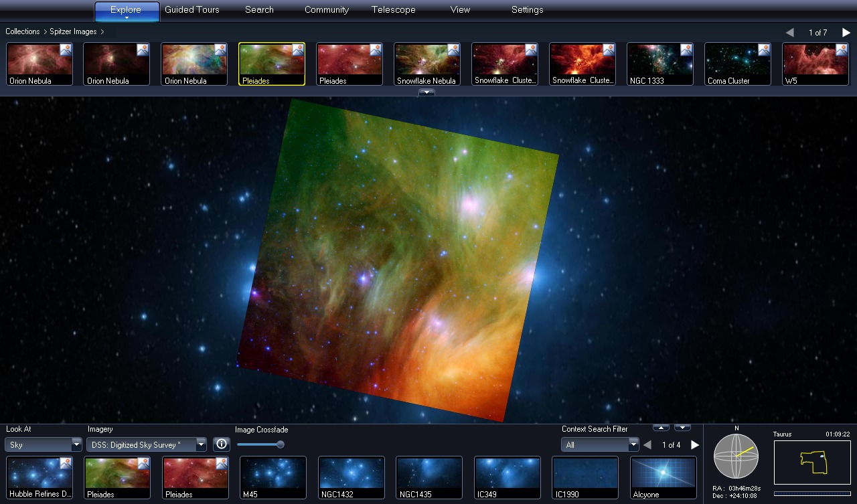Open the Imagery survey dropdown
Image resolution: width=857 pixels, height=504 pixels.
coord(147,445)
